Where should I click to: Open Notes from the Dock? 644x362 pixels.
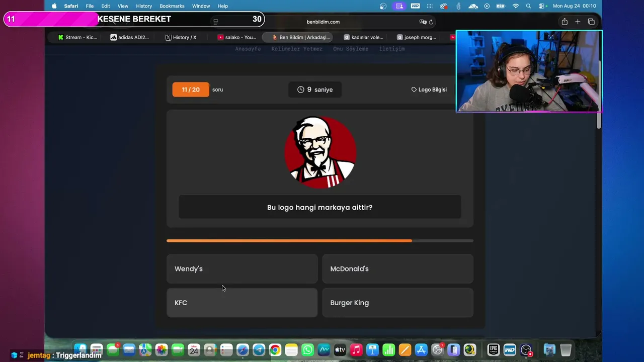point(291,350)
